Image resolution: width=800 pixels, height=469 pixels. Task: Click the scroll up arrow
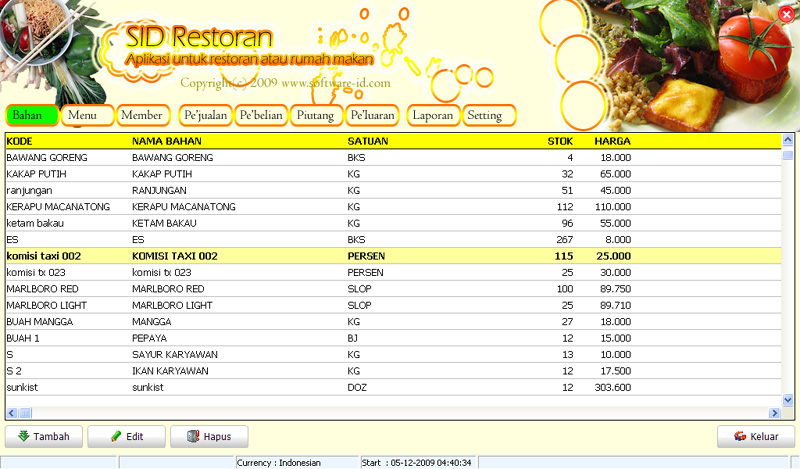(787, 139)
